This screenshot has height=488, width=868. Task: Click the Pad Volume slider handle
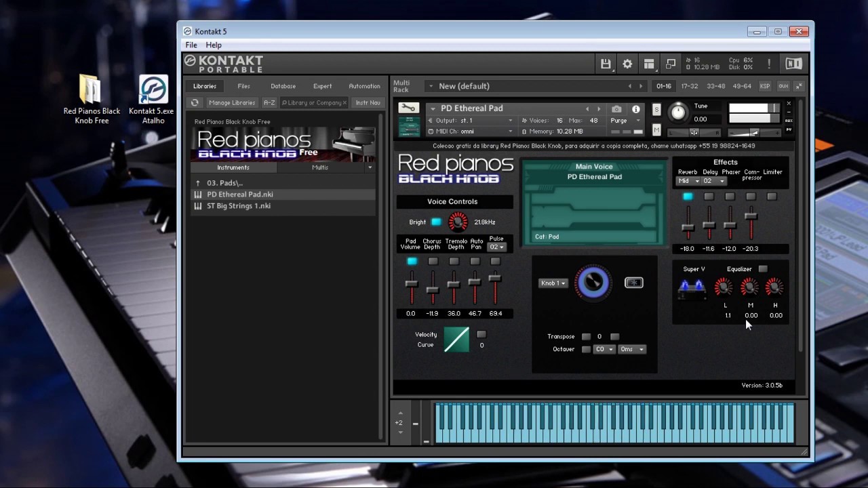[411, 283]
